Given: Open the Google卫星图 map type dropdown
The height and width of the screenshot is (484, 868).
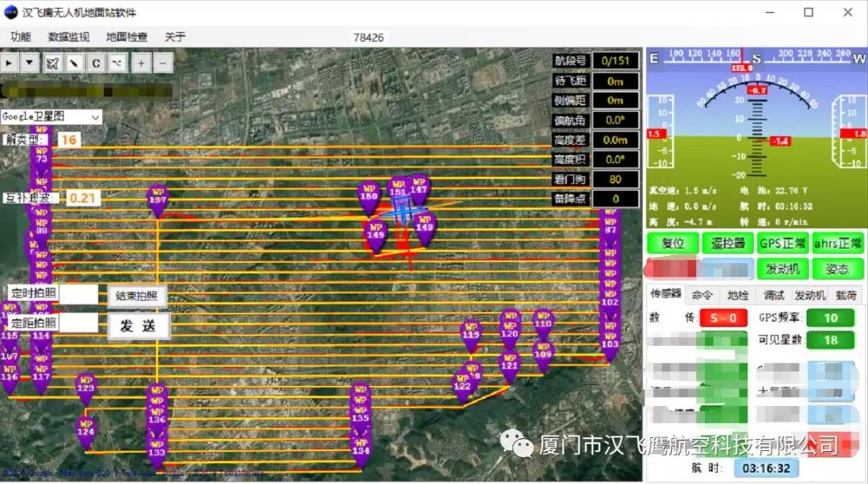Looking at the screenshot, I should click(x=48, y=117).
